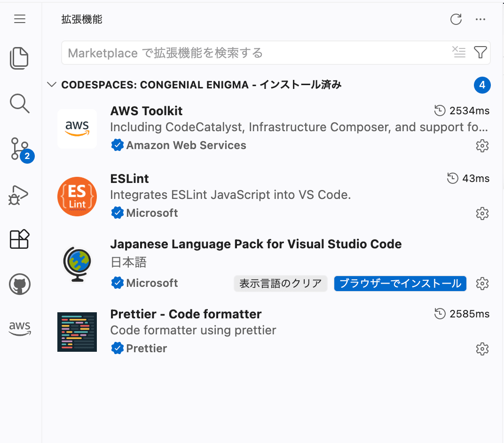Click Microsoft publisher under ESLint
The image size is (504, 443).
(x=152, y=213)
